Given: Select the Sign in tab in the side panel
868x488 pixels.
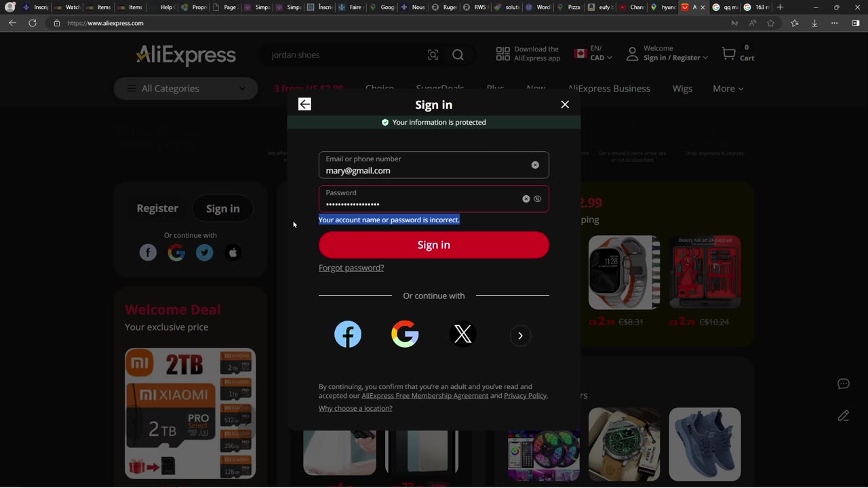Looking at the screenshot, I should coord(223,209).
